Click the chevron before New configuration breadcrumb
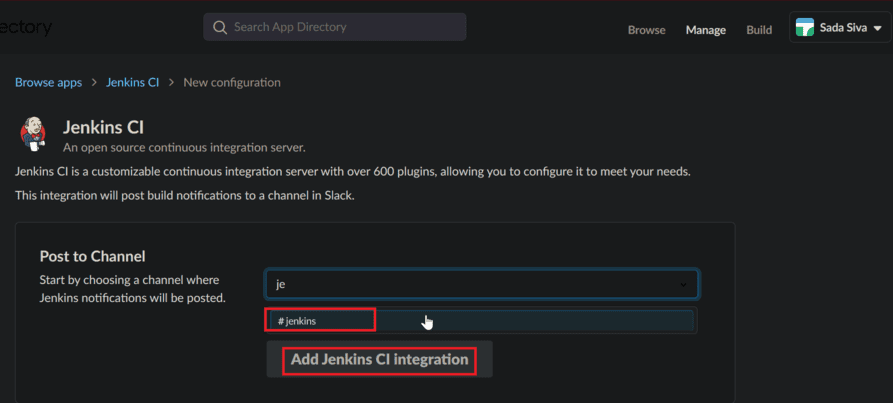 coord(171,83)
